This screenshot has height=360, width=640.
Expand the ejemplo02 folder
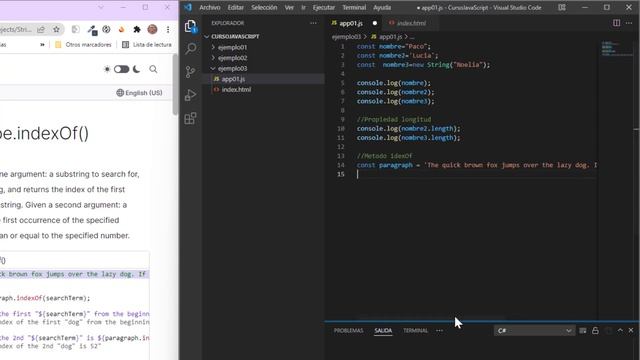(232, 58)
